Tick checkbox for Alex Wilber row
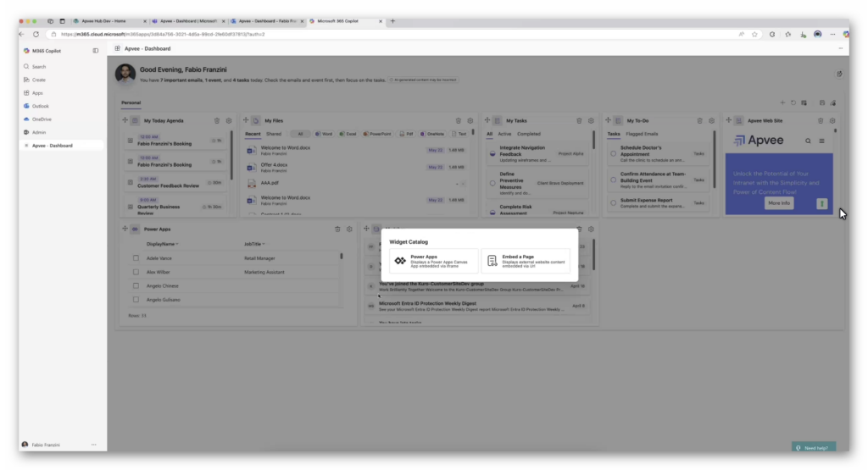This screenshot has width=868, height=470. pos(136,272)
